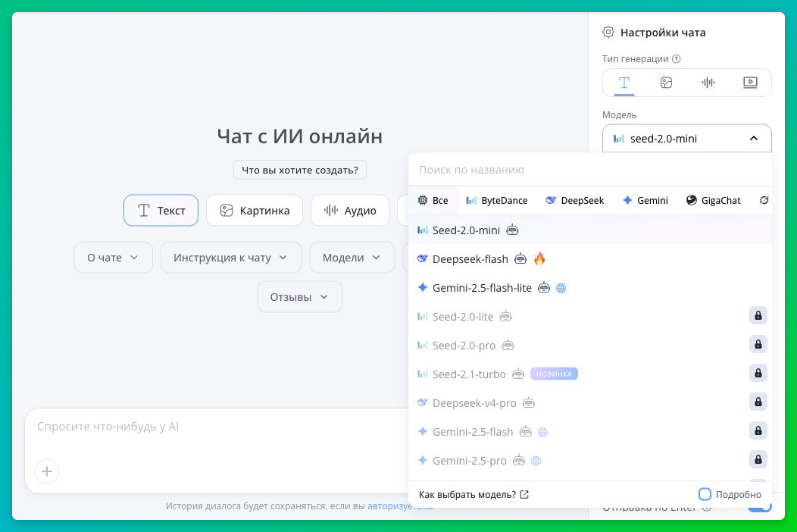Click lock icon on Seed-2.1-turbo row

(x=758, y=374)
